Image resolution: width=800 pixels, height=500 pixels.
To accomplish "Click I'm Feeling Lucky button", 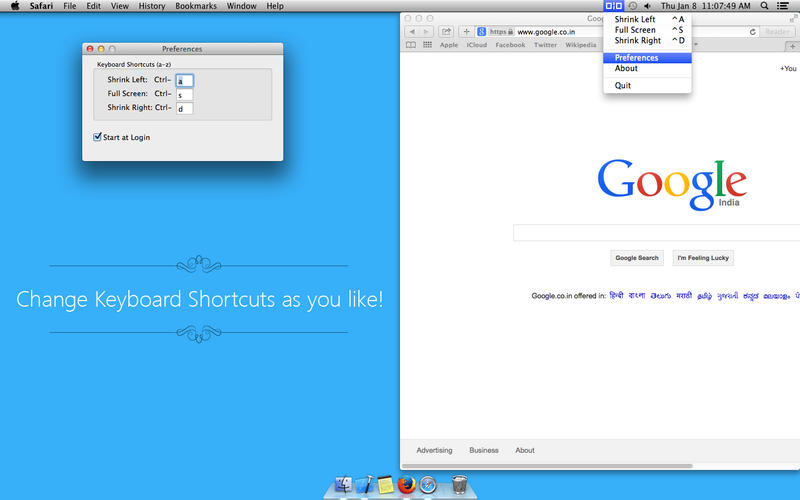I will coord(703,258).
